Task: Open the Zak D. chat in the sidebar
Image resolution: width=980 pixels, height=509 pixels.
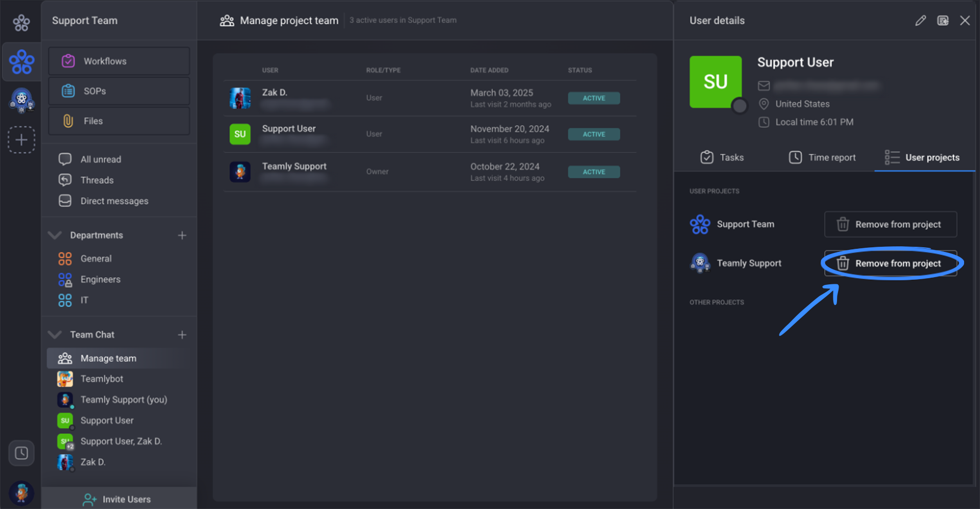Action: point(93,462)
